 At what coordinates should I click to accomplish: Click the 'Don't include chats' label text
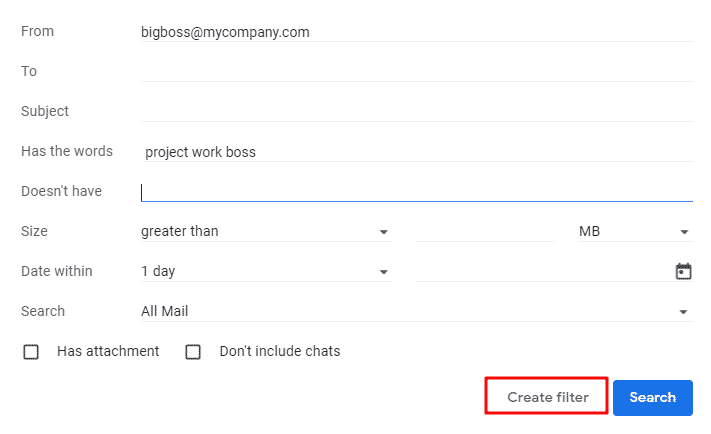coord(280,351)
